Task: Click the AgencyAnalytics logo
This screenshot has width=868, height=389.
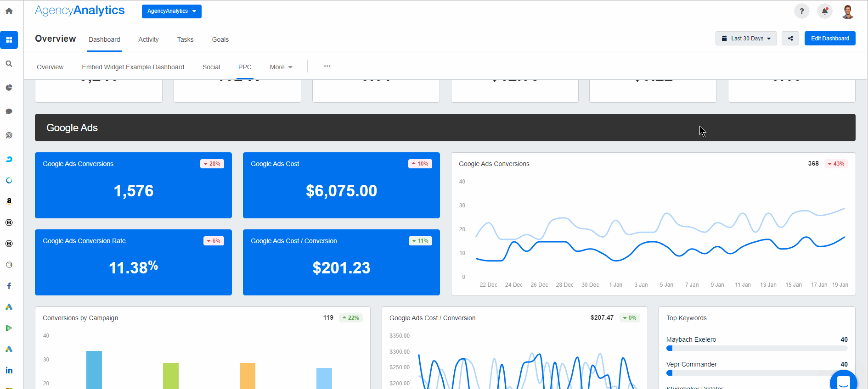Action: coord(80,11)
